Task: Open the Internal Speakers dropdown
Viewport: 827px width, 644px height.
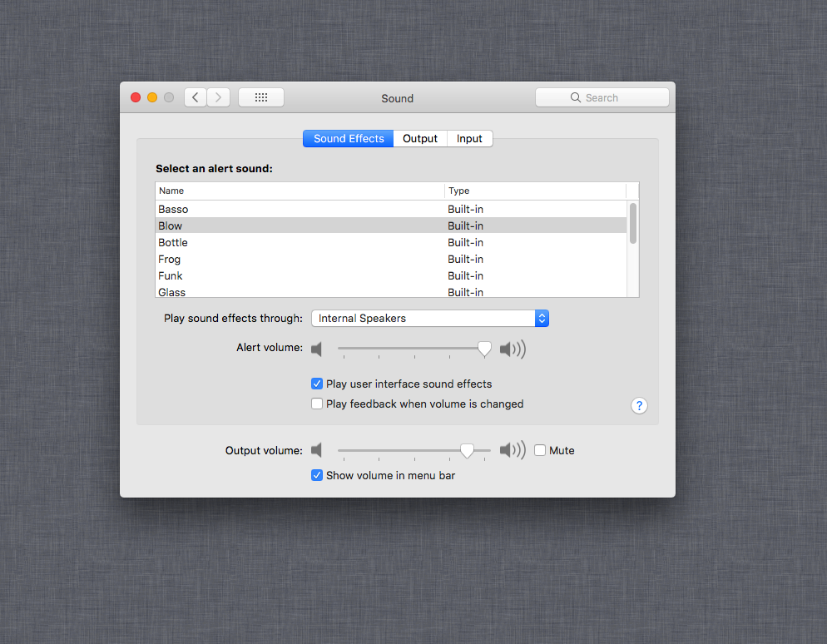Action: click(430, 319)
